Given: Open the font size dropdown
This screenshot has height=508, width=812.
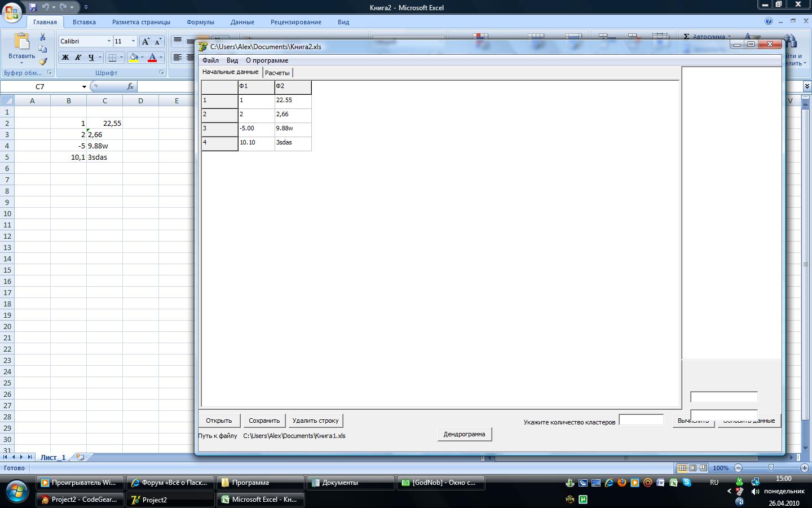Looking at the screenshot, I should point(133,41).
